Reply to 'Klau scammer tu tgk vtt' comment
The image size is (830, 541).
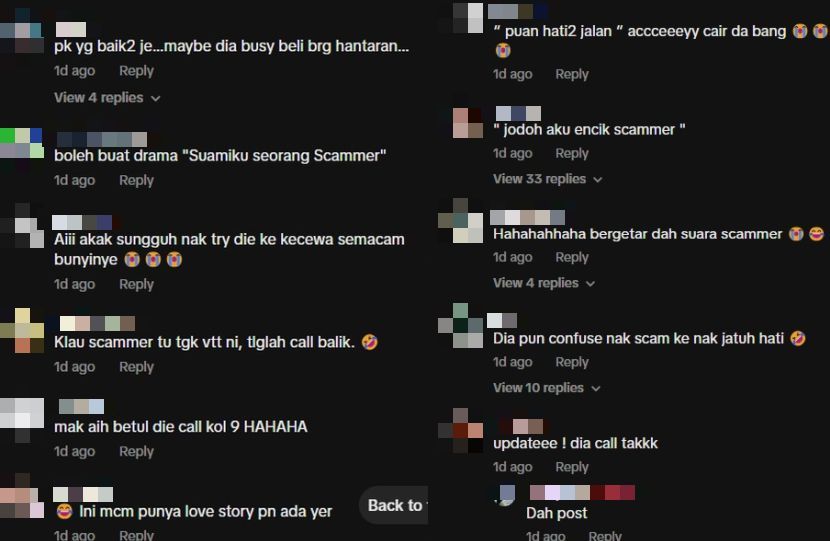[x=137, y=367]
